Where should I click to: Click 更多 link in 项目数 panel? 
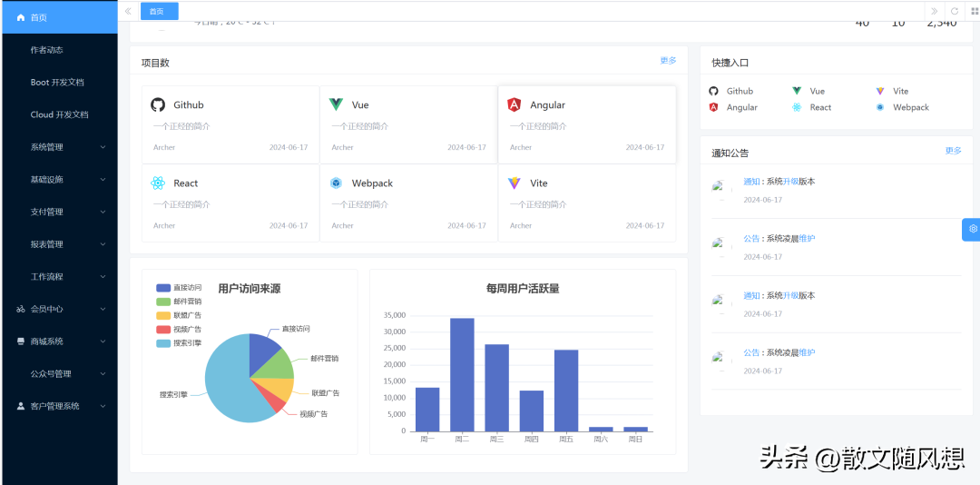(668, 61)
